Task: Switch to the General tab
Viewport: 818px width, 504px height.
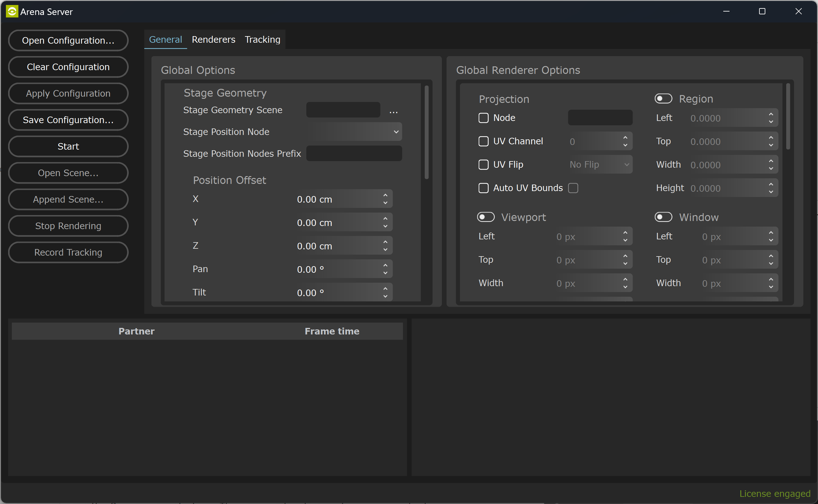Action: [x=165, y=39]
